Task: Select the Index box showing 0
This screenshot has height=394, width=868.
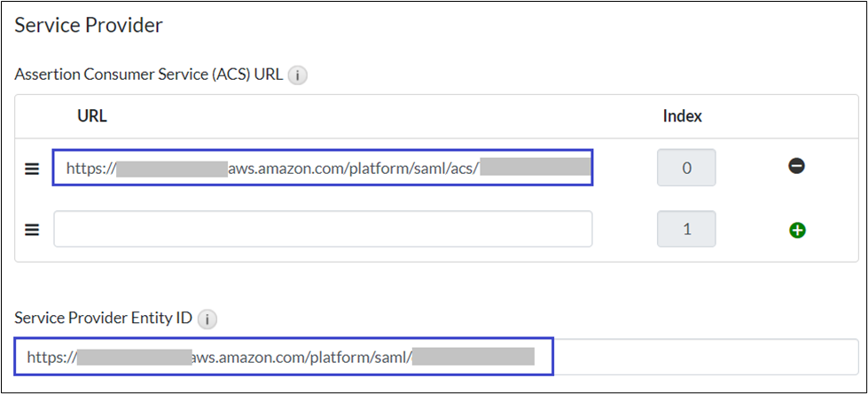Action: pyautogui.click(x=685, y=167)
